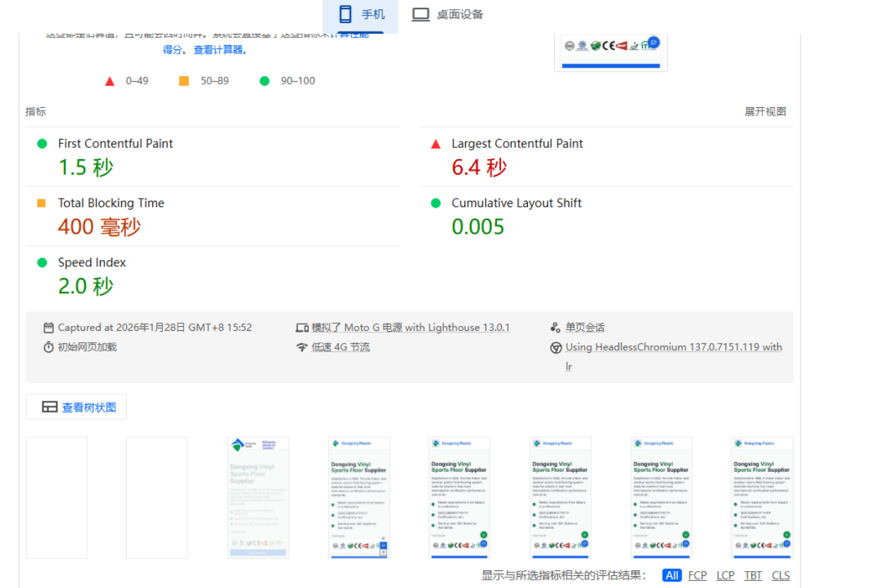This screenshot has width=876, height=588.
Task: Click the 查看树状图 treemap button
Action: click(77, 407)
